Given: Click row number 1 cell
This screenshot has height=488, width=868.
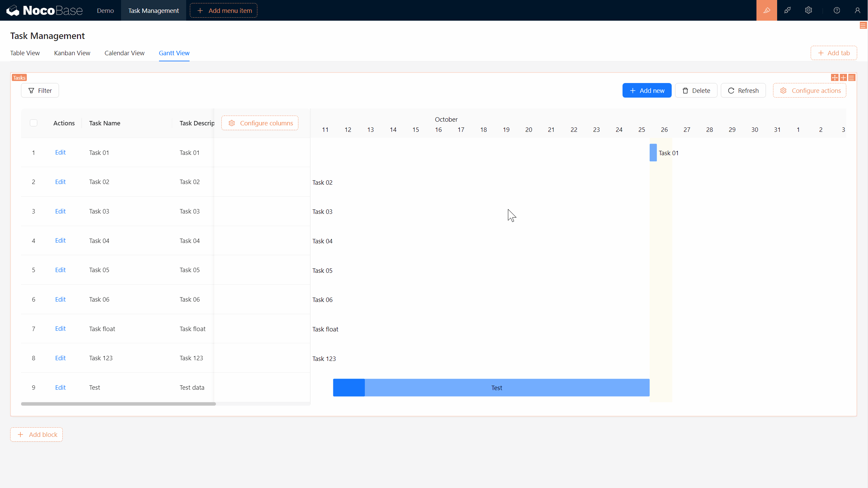Looking at the screenshot, I should (34, 152).
